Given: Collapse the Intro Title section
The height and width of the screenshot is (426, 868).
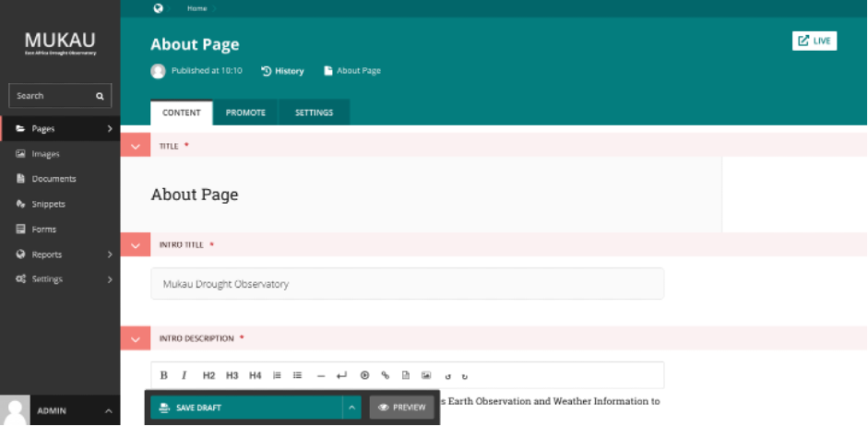Looking at the screenshot, I should [136, 244].
